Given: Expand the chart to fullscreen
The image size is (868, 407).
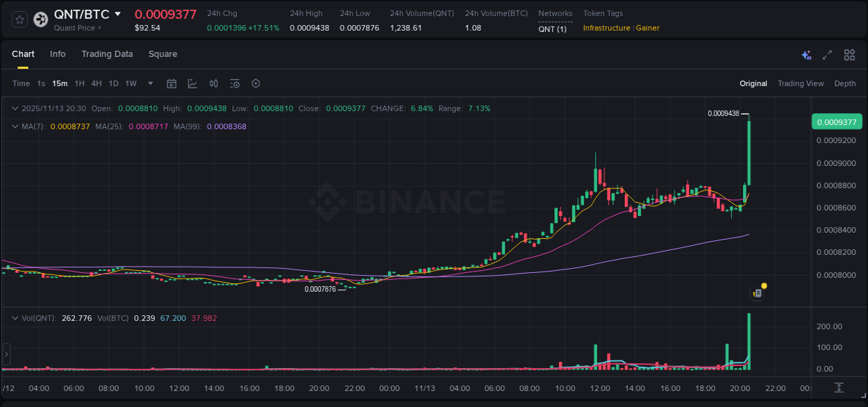Looking at the screenshot, I should (826, 54).
